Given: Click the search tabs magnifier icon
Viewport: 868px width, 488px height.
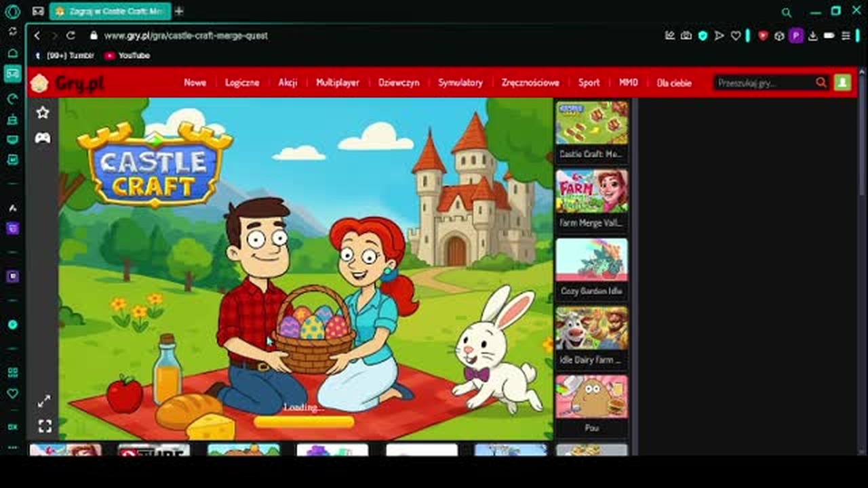Looking at the screenshot, I should point(787,12).
